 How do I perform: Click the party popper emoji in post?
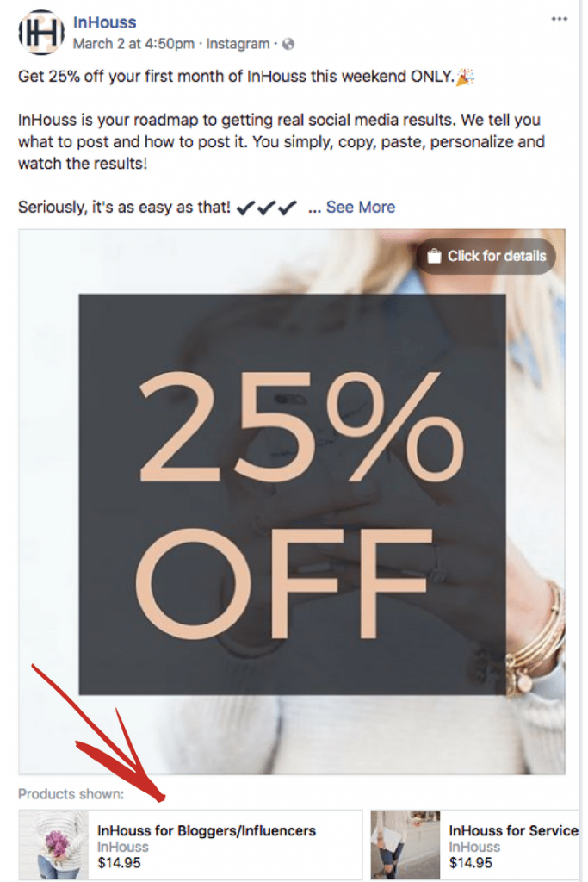pyautogui.click(x=465, y=77)
